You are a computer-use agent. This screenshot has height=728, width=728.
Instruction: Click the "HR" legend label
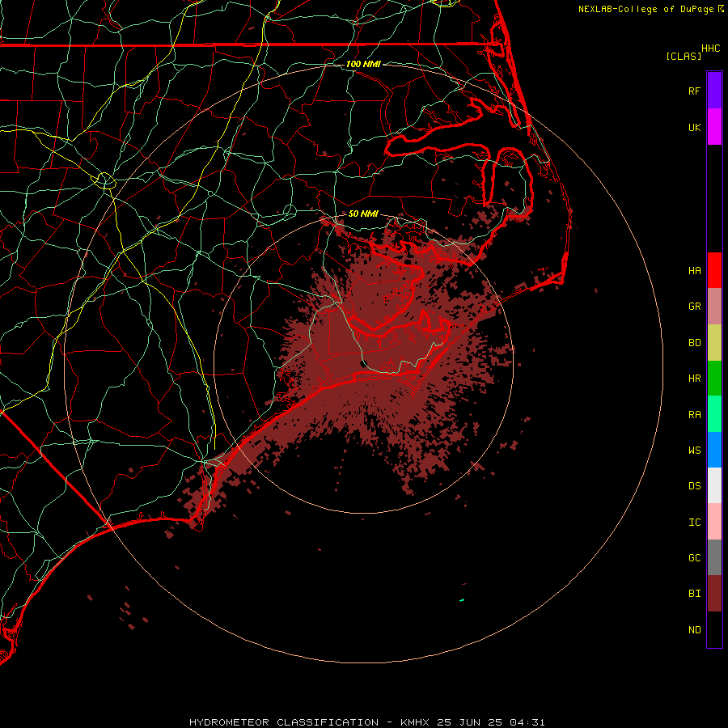(x=695, y=379)
